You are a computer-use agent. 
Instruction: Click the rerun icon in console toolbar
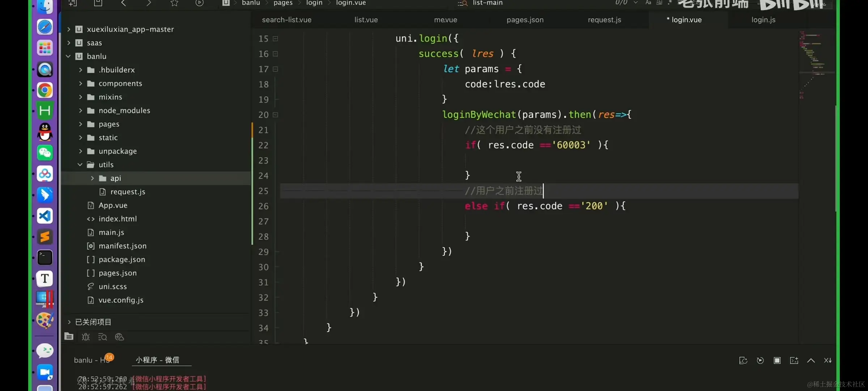760,360
